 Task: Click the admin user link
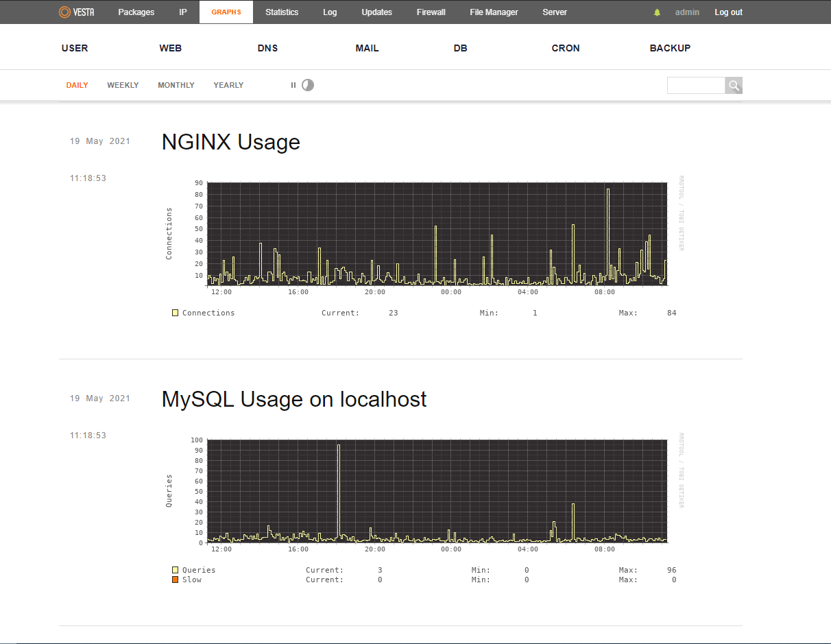687,12
